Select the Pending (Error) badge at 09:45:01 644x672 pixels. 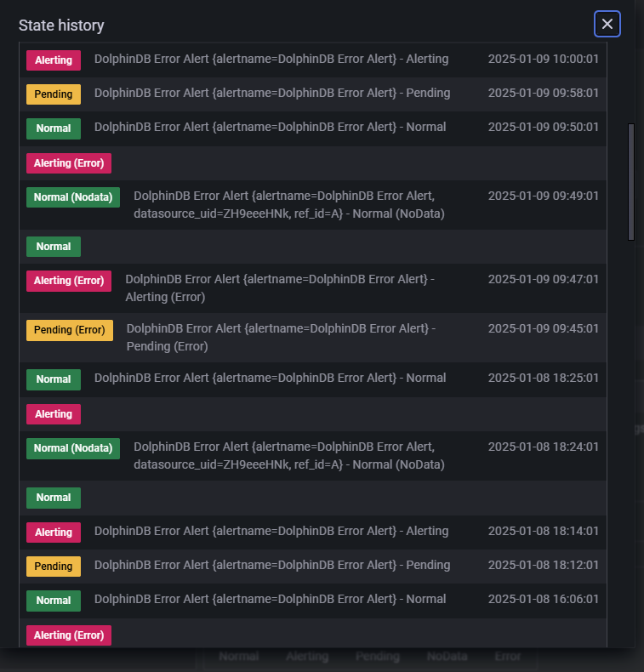tap(70, 330)
